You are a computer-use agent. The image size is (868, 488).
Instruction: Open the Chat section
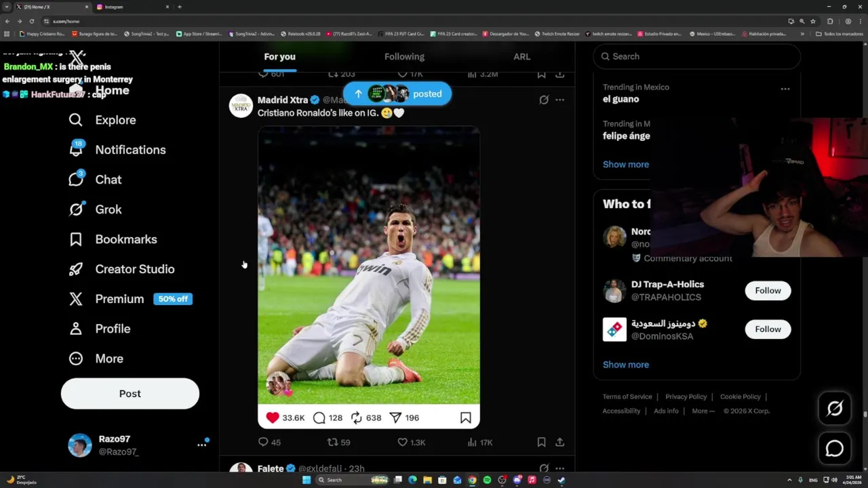[x=95, y=180]
